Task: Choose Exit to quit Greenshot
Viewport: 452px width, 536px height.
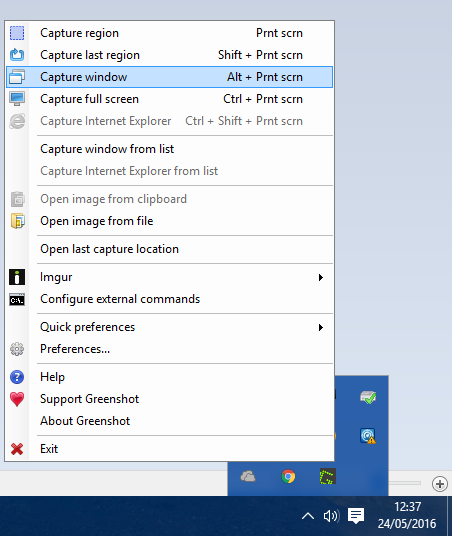Action: [169, 449]
